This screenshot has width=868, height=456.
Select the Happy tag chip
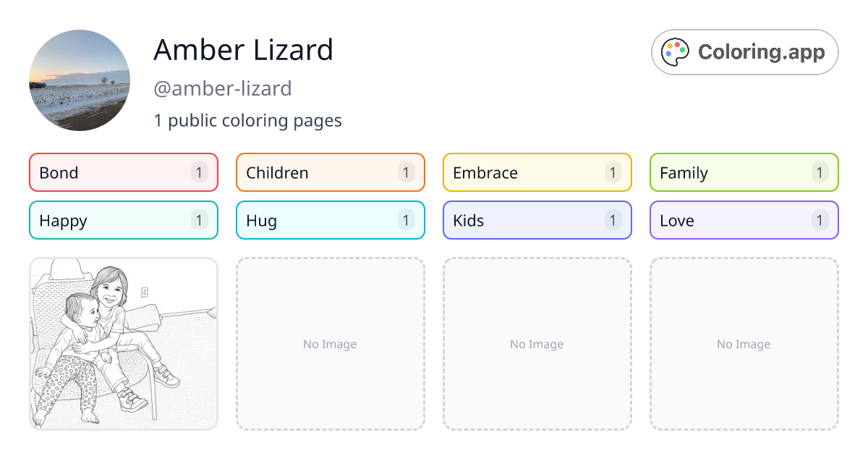[x=123, y=220]
